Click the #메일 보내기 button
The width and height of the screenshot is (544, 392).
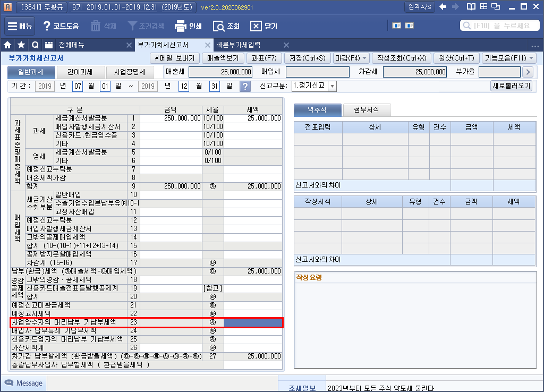pos(175,58)
